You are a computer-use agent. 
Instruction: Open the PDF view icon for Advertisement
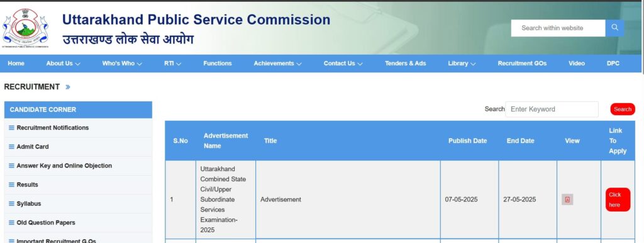click(x=567, y=200)
